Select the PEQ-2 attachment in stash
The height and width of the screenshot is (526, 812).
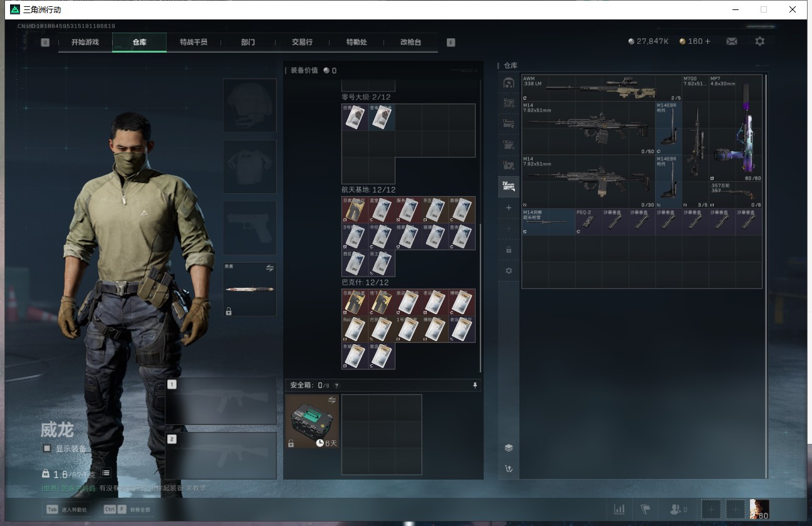(588, 222)
